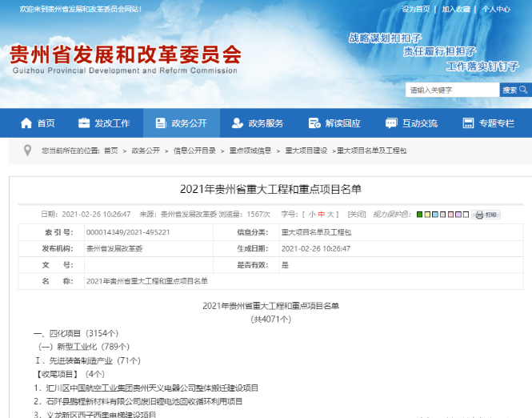Click 生成日期 value 2021-02-26 10:26:47
532x418 pixels.
pos(316,248)
